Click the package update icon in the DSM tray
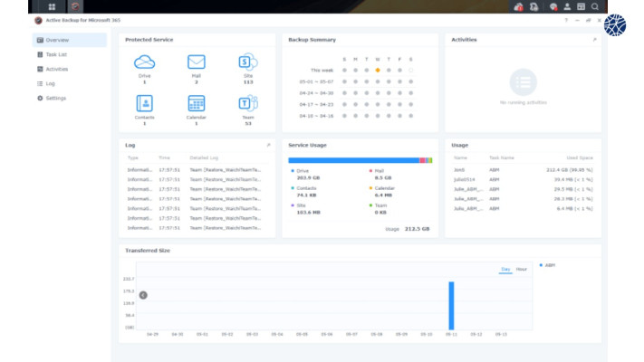This screenshot has height=362, width=644. click(x=533, y=6)
